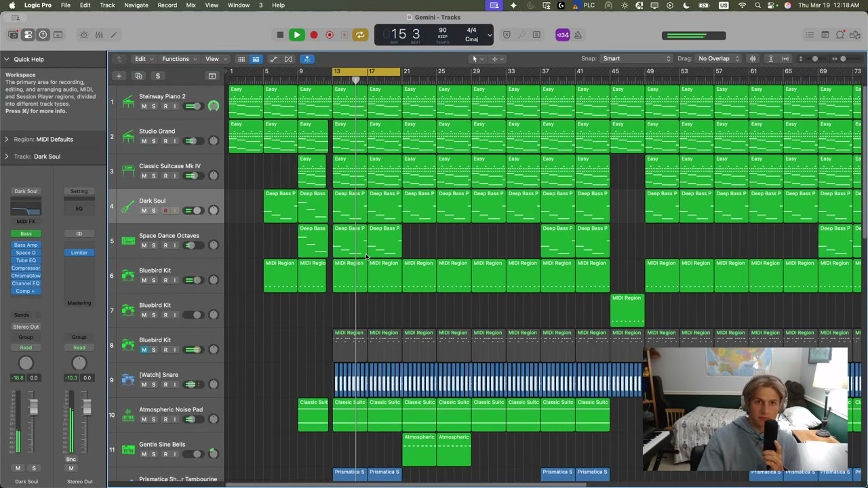Open the Command-click tool menu
The width and height of the screenshot is (868, 488).
point(497,59)
